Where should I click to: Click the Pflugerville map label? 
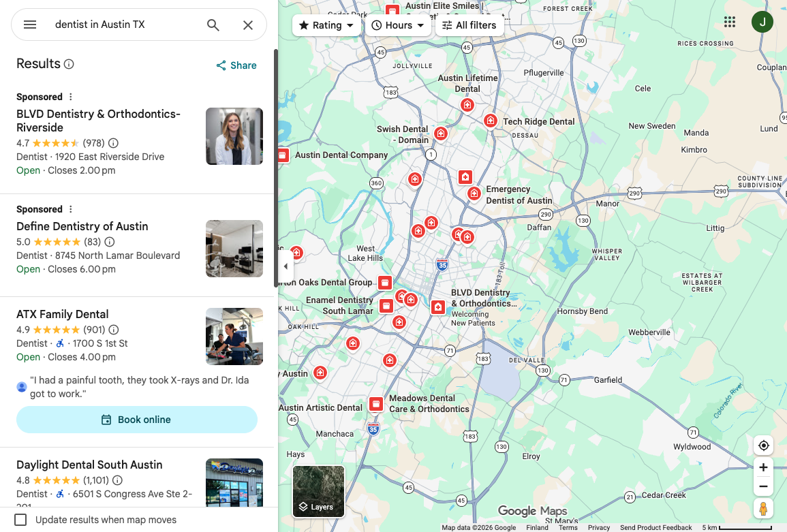coord(544,73)
